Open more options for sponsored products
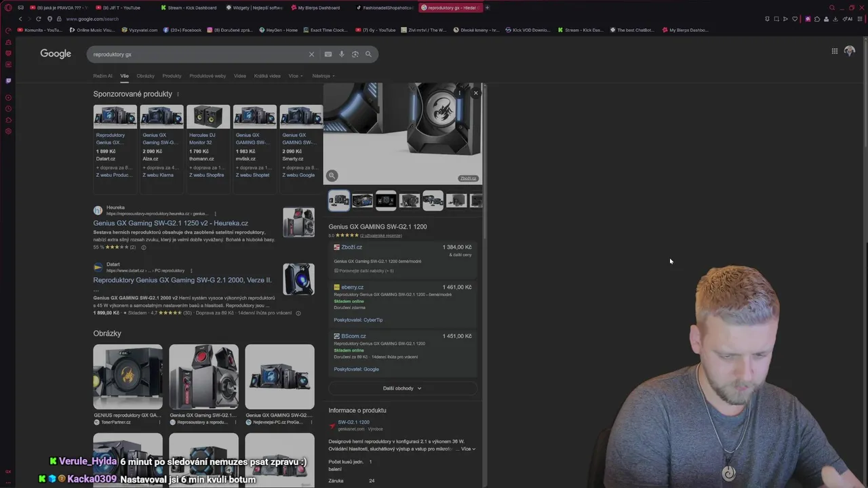Screen dimensions: 868x488 click(178, 94)
